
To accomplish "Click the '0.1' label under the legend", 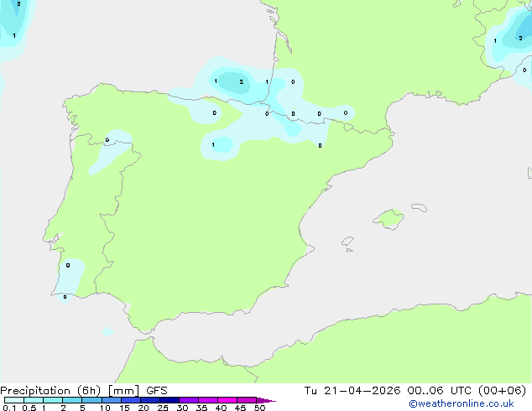I will tap(9, 408).
